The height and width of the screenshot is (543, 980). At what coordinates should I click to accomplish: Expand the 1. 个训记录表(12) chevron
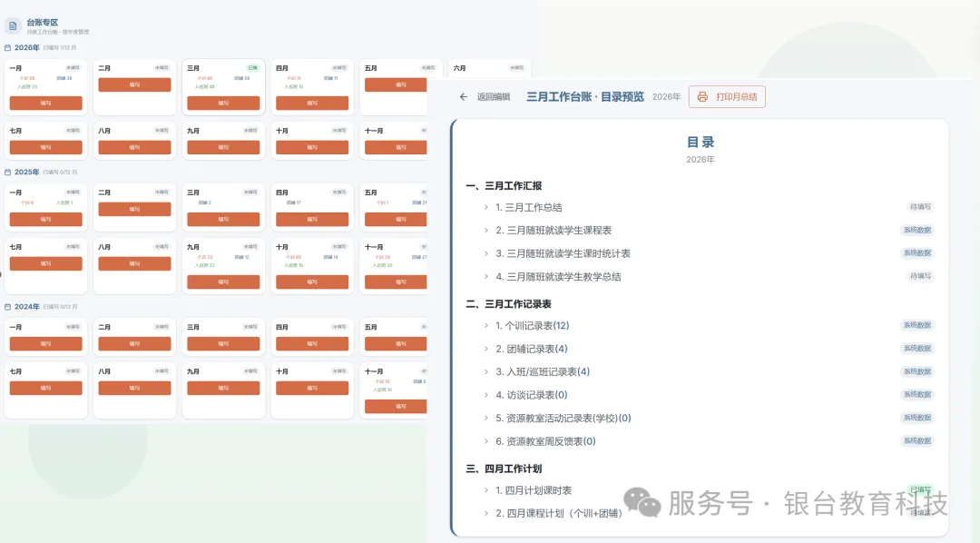point(486,325)
